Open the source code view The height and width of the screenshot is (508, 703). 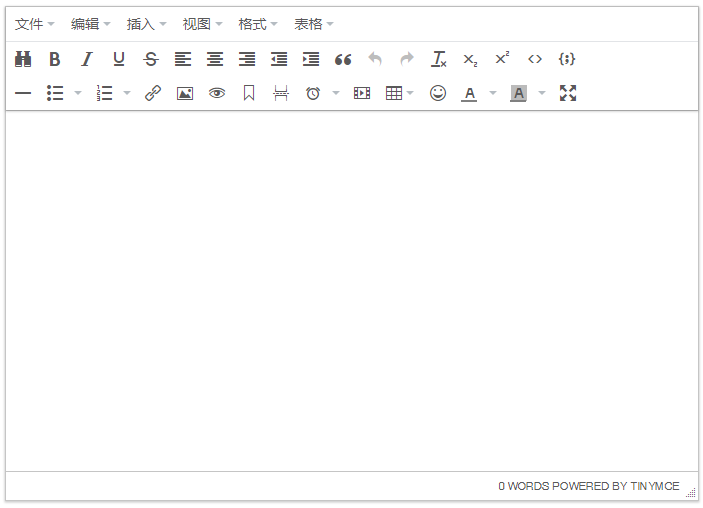pos(535,59)
